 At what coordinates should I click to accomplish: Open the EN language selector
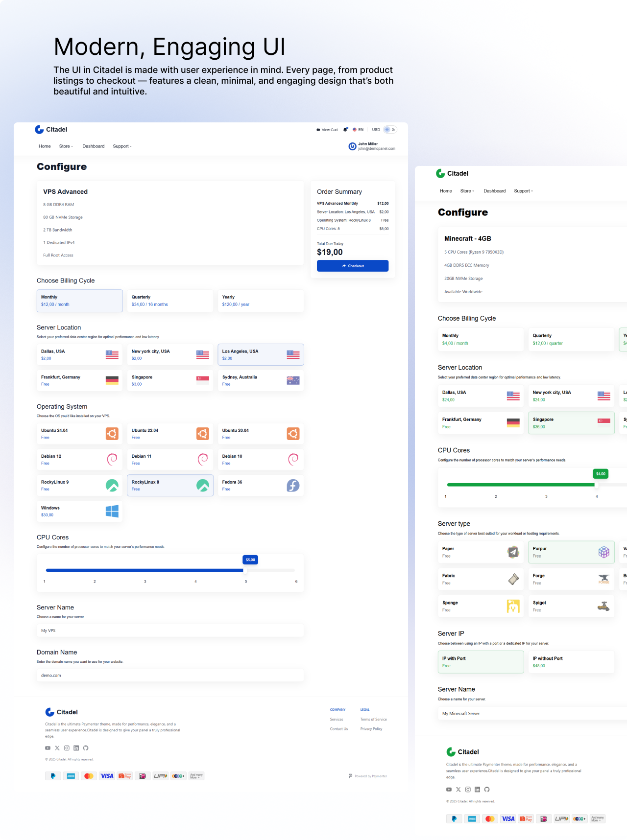click(x=358, y=130)
